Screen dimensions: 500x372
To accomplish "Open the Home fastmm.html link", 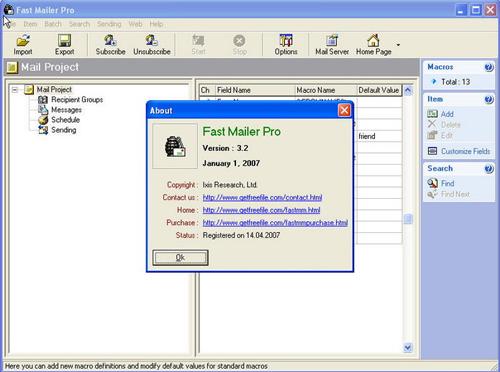I will 261,210.
